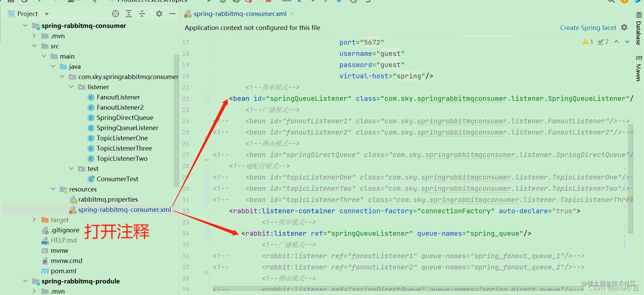Click the virtual-host="spring" attribute

click(382, 76)
